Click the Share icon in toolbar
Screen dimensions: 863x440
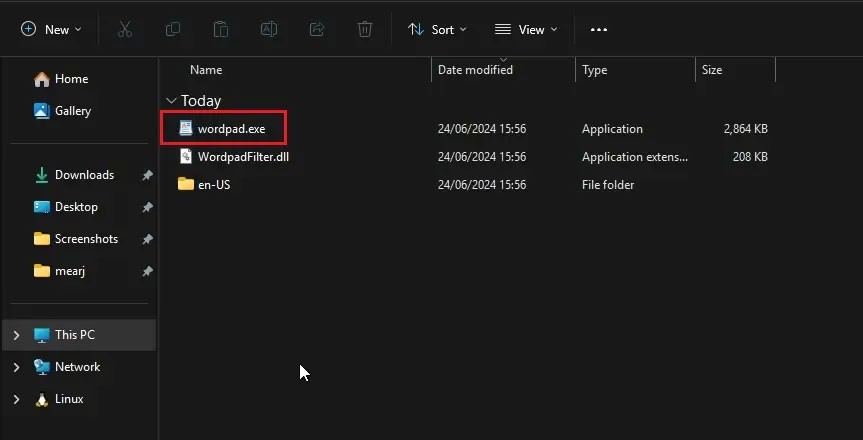(x=317, y=30)
